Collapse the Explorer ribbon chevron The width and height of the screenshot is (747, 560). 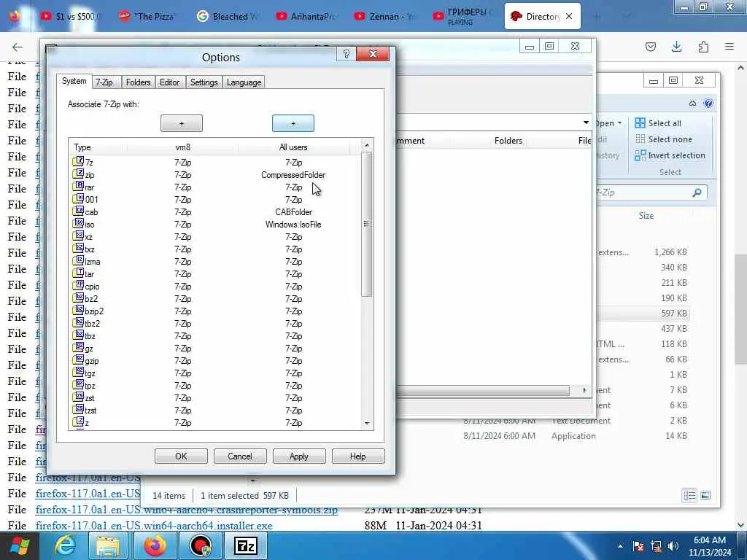click(x=692, y=104)
